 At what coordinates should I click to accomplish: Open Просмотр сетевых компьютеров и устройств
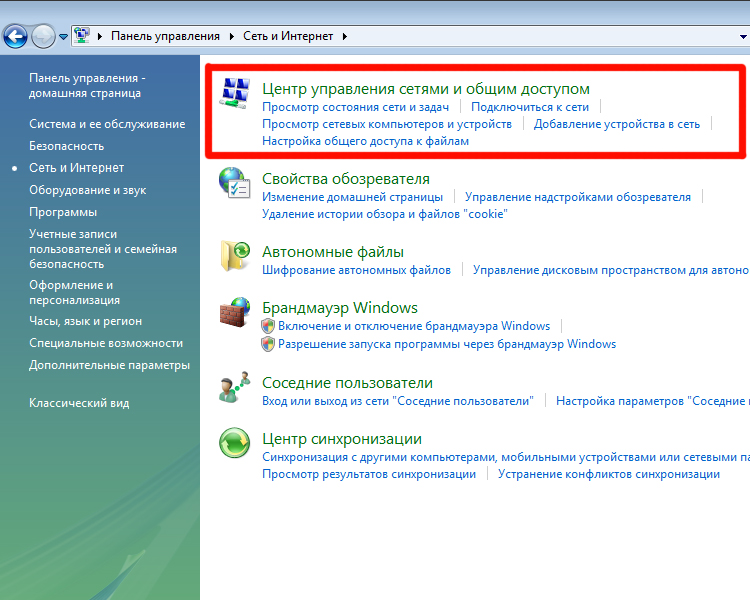387,124
